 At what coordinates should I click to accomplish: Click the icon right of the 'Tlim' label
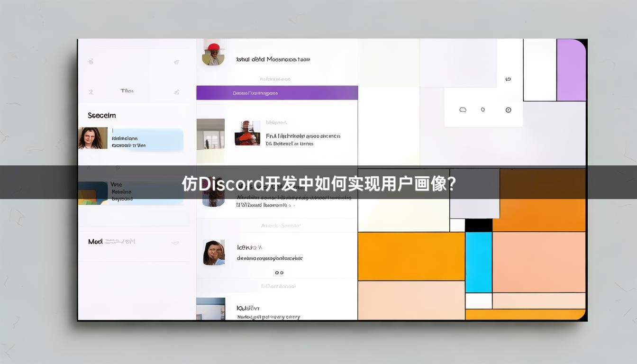(x=176, y=92)
